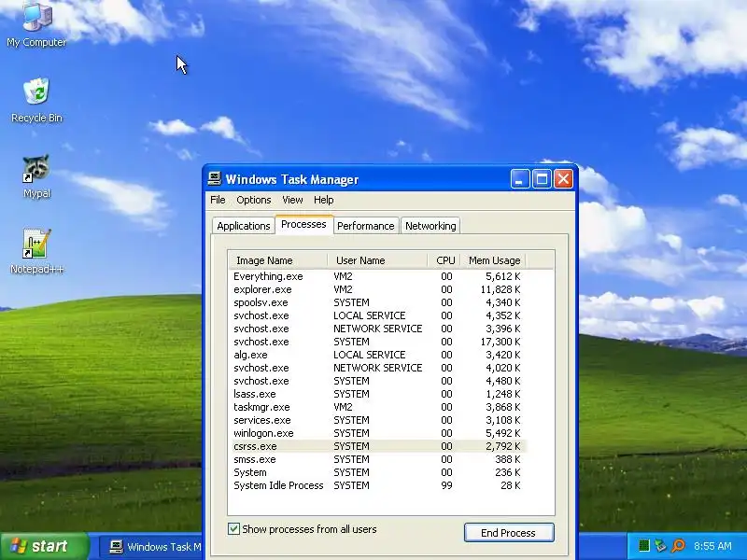
Task: Select the Recycle Bin desktop icon
Action: click(36, 100)
